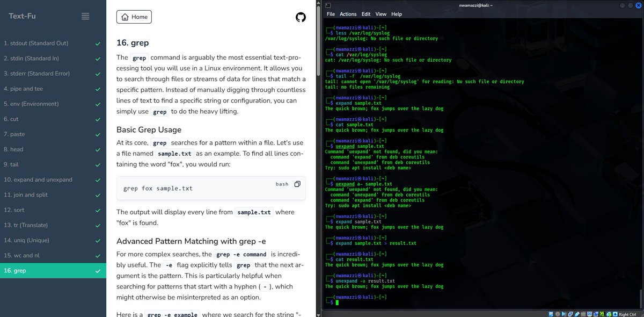The width and height of the screenshot is (644, 317).
Task: Toggle the completion checkmark for 16. grep
Action: (x=98, y=270)
